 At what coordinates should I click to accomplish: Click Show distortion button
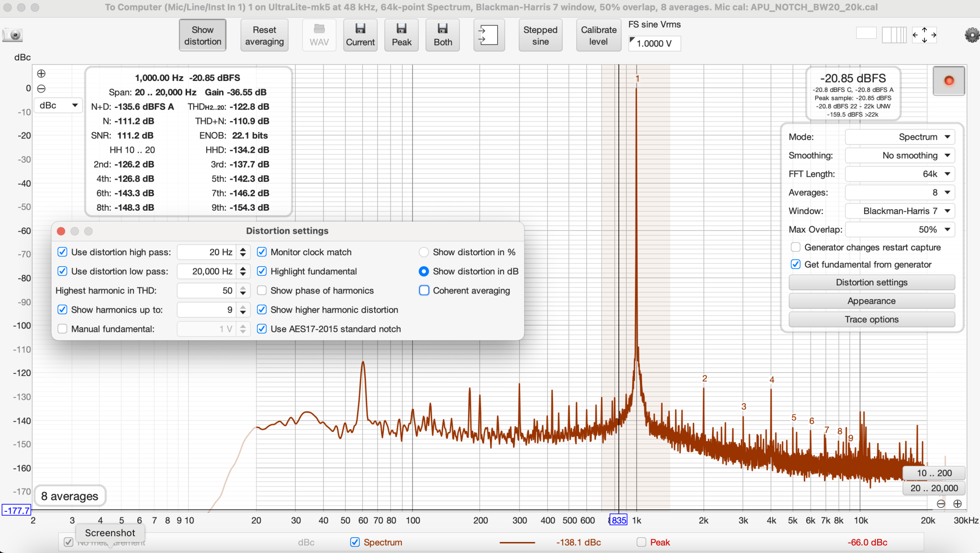tap(202, 35)
